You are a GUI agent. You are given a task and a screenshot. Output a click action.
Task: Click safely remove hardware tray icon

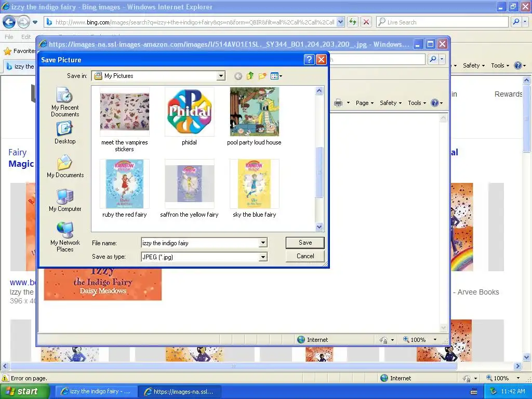tap(494, 392)
